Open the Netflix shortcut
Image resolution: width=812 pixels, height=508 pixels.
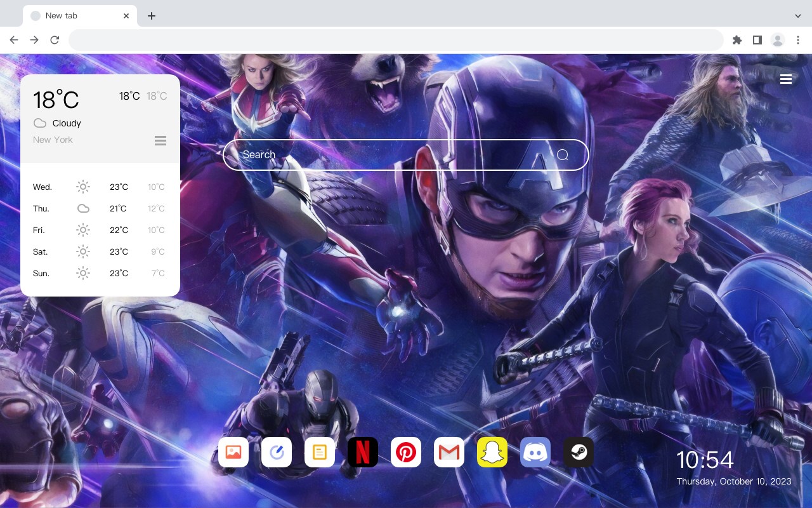tap(363, 452)
